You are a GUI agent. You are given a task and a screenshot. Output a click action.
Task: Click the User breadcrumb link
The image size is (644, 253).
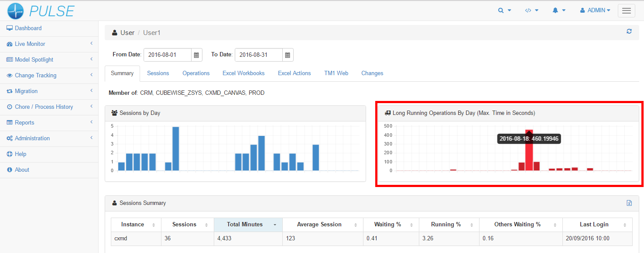[x=127, y=33]
